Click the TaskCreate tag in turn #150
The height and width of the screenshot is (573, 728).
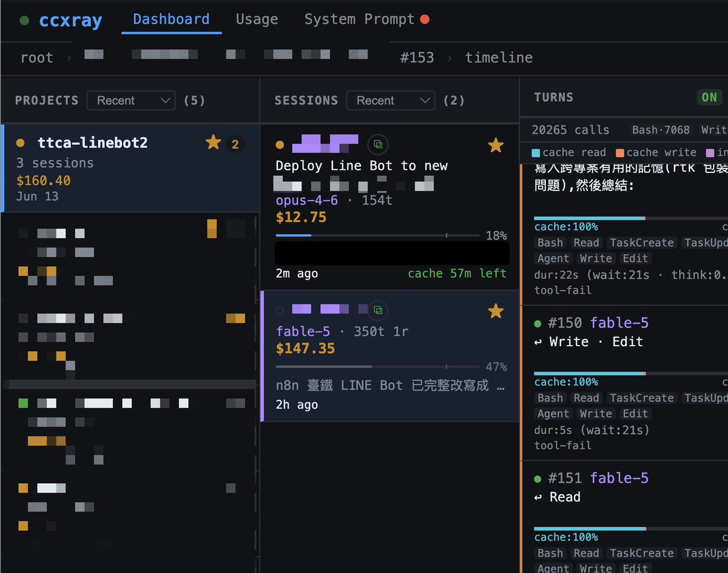[x=641, y=398]
